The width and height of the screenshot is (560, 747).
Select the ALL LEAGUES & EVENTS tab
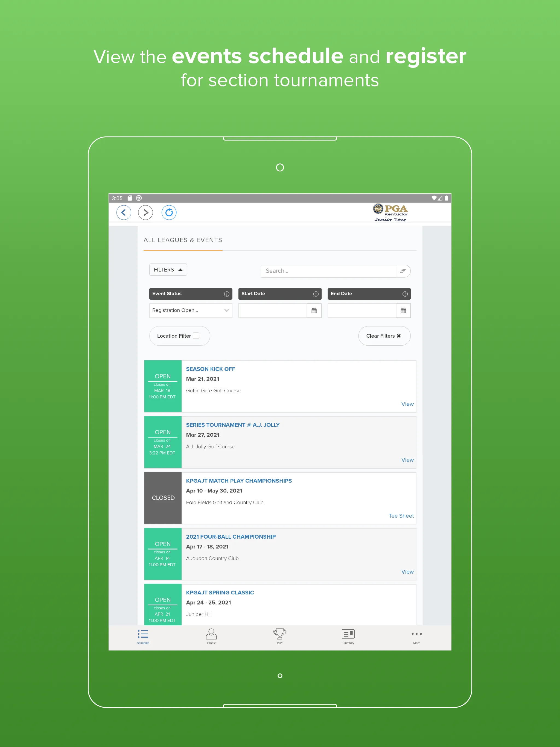pos(183,241)
